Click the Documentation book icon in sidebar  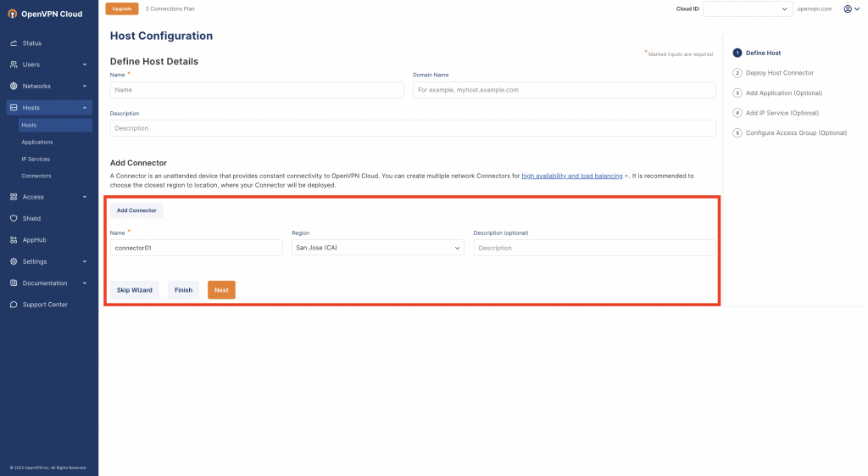click(14, 283)
